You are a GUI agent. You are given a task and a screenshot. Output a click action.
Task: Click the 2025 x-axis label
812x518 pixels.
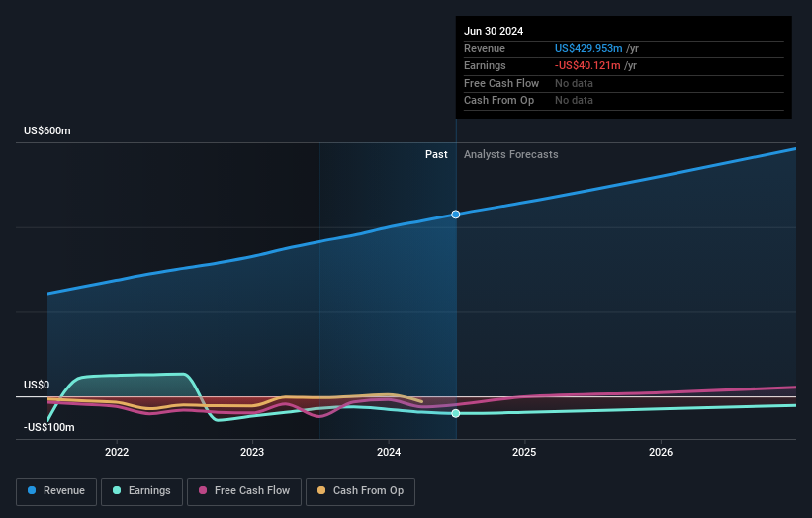pyautogui.click(x=524, y=452)
